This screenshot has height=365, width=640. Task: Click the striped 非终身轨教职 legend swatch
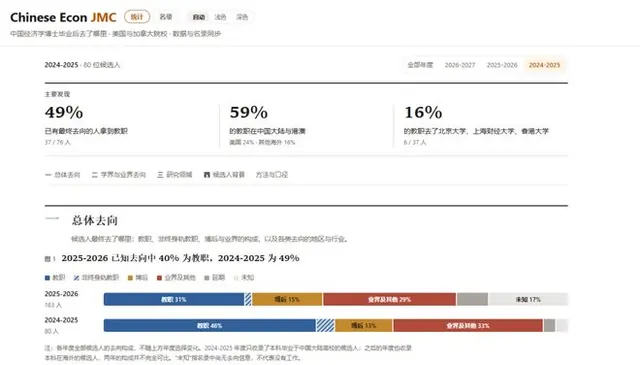(76, 278)
